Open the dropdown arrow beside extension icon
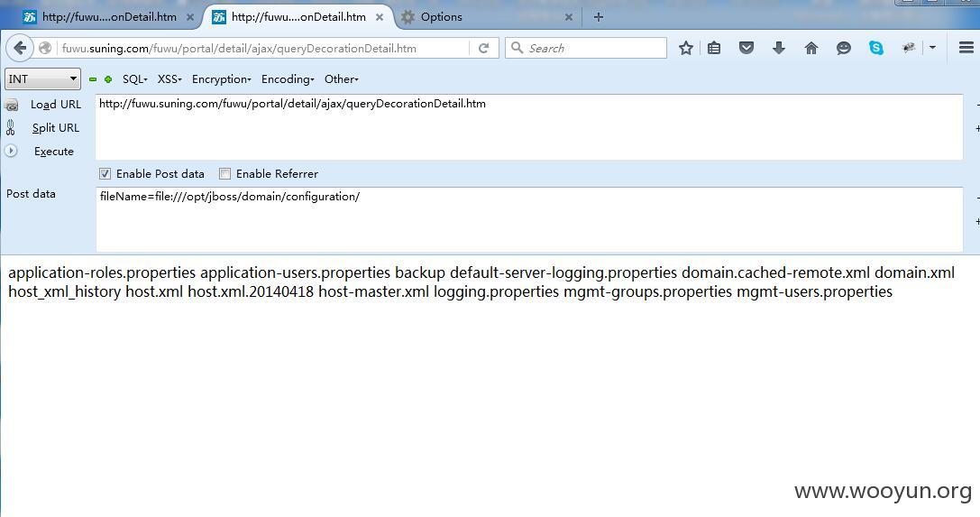Screen dimensions: 980x517 [x=932, y=48]
